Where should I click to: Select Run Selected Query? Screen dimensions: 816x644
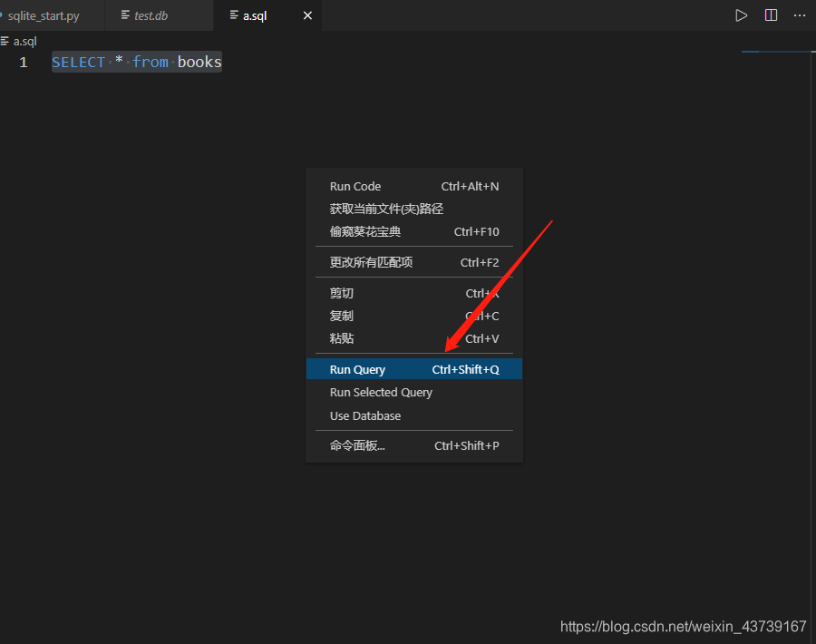click(381, 392)
